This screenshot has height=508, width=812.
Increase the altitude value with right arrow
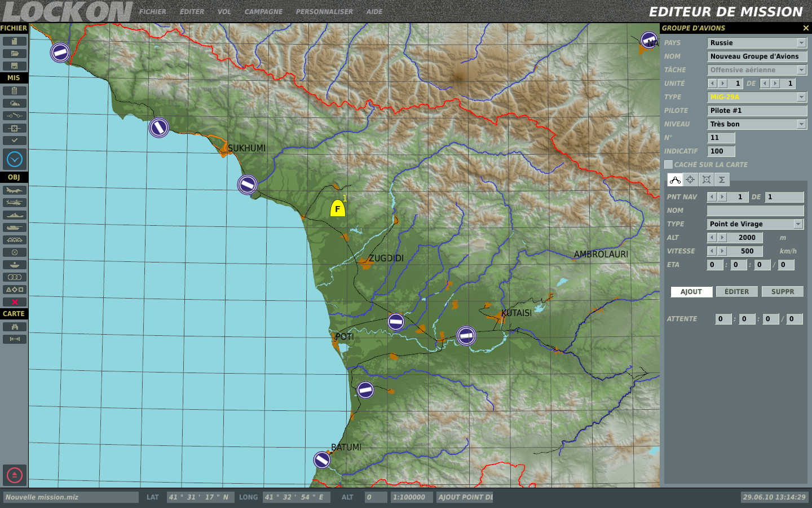coord(722,238)
